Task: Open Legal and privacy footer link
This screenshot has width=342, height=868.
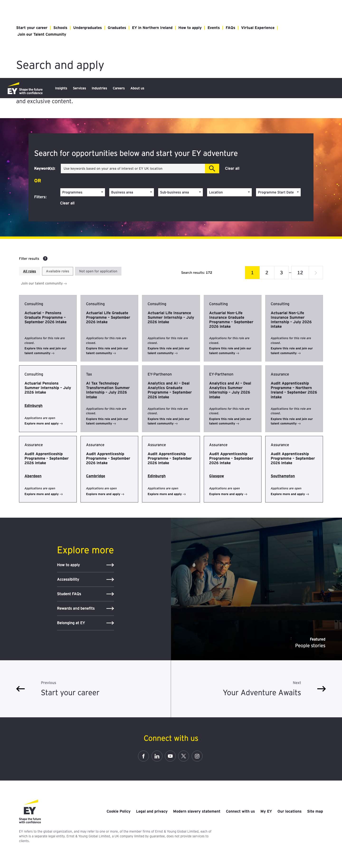Action: [x=152, y=811]
